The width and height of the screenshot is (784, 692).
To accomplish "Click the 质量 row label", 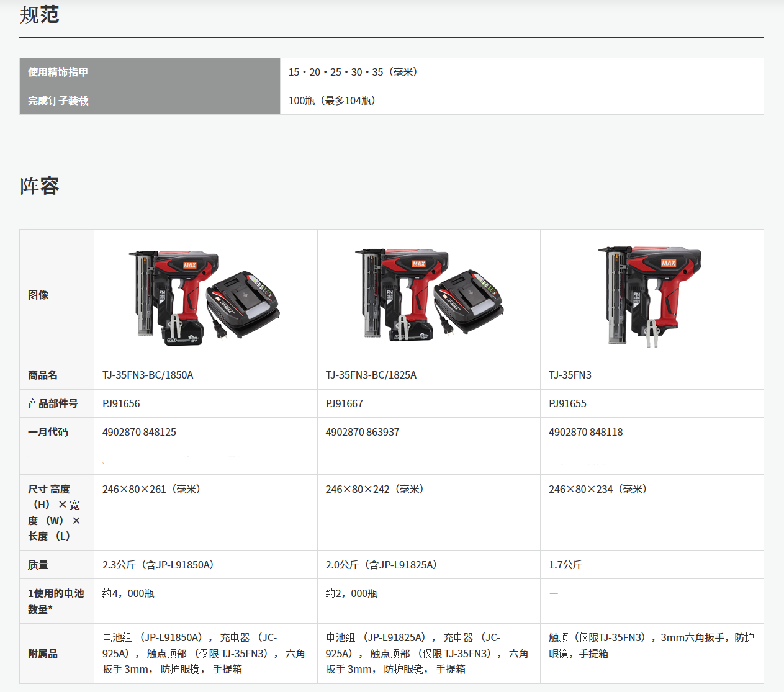I will click(38, 565).
